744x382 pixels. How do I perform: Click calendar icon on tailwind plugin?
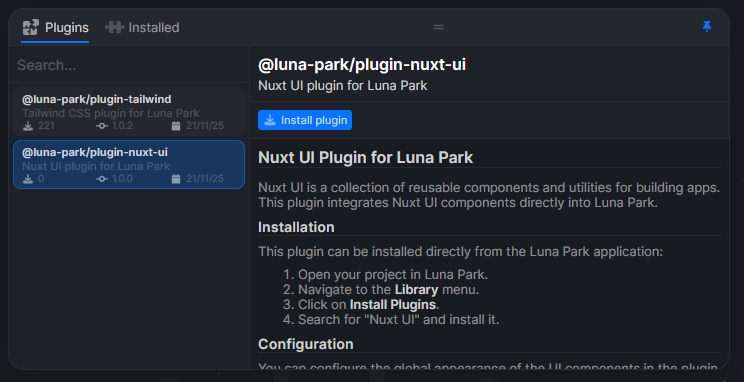[x=176, y=126]
